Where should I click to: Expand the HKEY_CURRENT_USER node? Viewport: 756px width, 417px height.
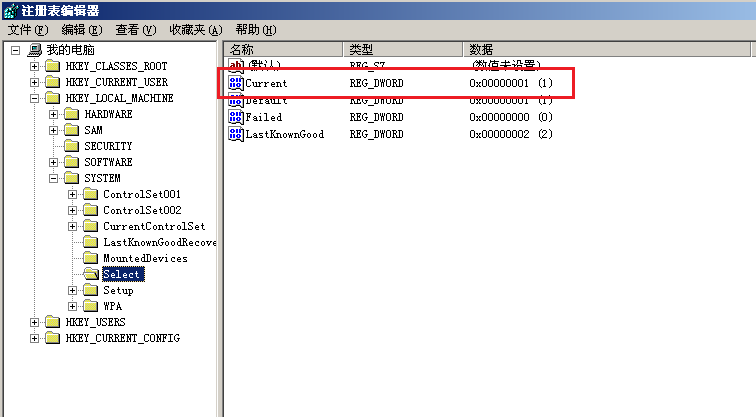pyautogui.click(x=34, y=82)
